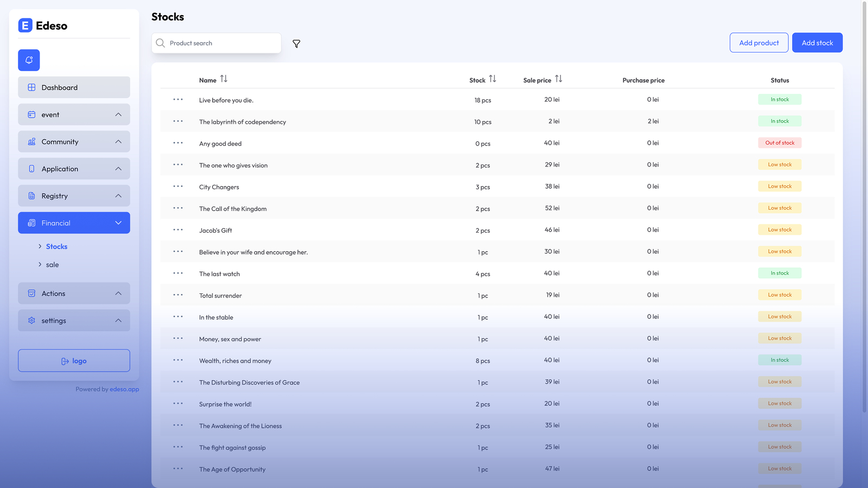Click the Add stock button
The width and height of the screenshot is (868, 488).
[x=817, y=43]
